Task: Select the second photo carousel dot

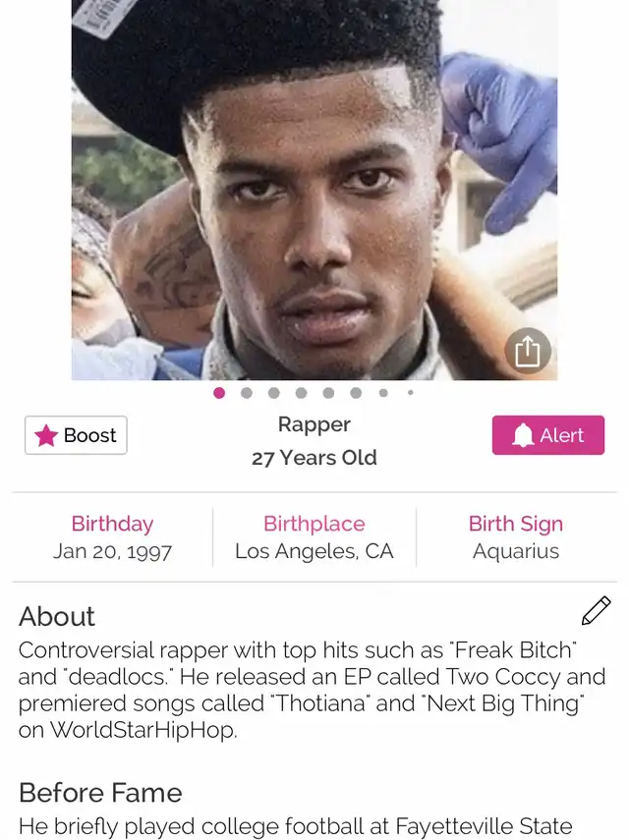Action: click(x=247, y=393)
